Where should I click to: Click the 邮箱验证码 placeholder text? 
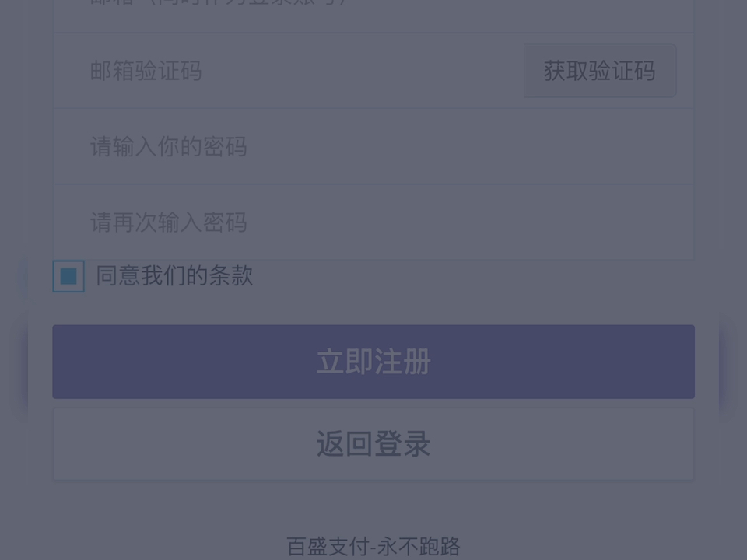(x=146, y=71)
